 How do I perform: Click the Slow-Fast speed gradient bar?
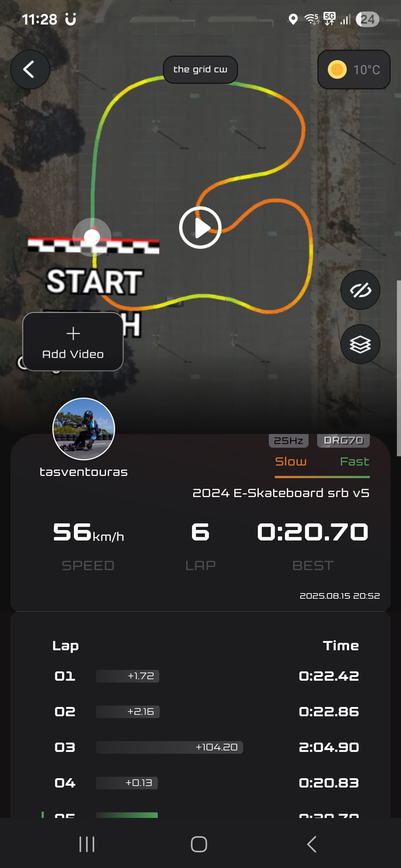coord(322,477)
